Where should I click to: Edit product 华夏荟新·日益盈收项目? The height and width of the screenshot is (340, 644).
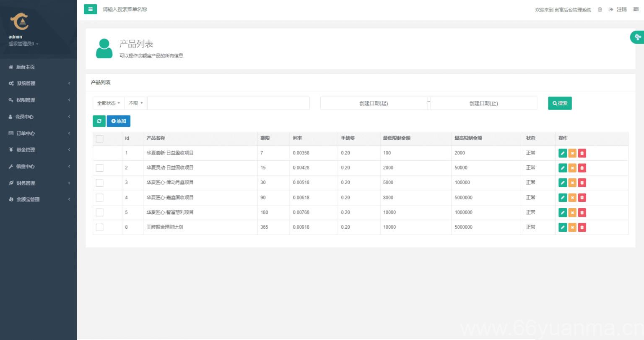563,153
